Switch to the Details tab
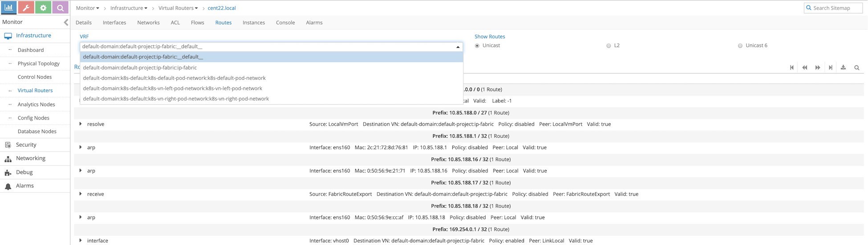 84,23
